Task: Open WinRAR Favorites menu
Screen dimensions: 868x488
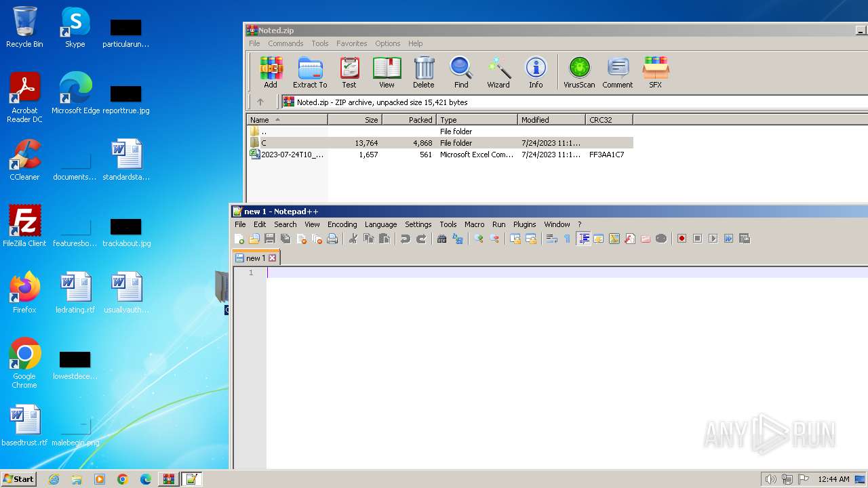Action: pos(352,43)
